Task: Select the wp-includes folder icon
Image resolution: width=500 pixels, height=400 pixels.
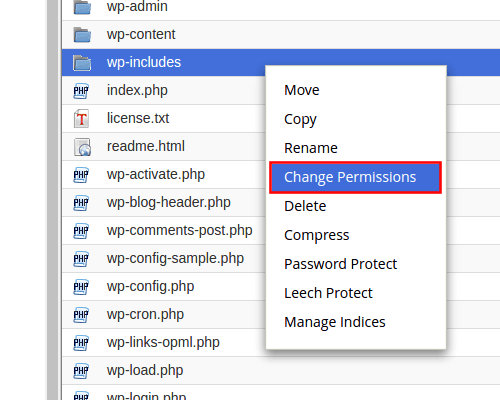Action: (82, 63)
